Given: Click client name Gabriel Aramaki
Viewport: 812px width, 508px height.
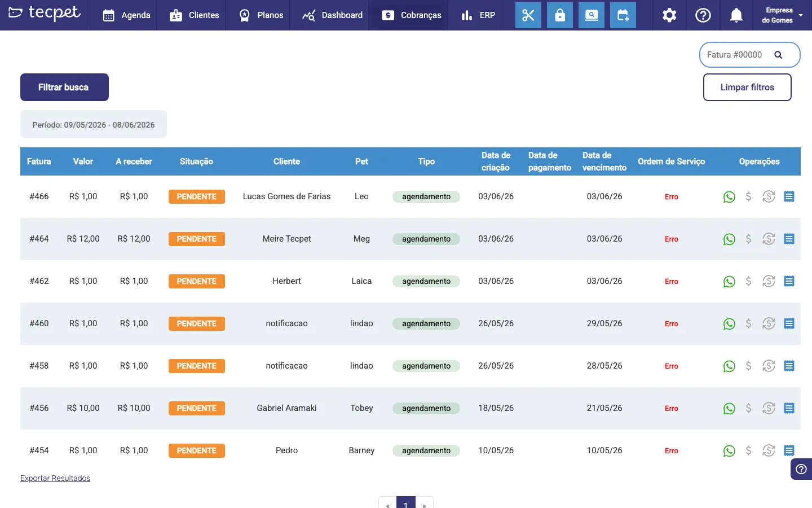Looking at the screenshot, I should [x=286, y=408].
